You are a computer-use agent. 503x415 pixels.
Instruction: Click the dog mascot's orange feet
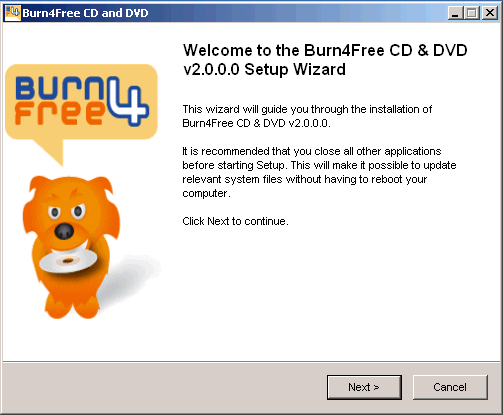(72, 306)
